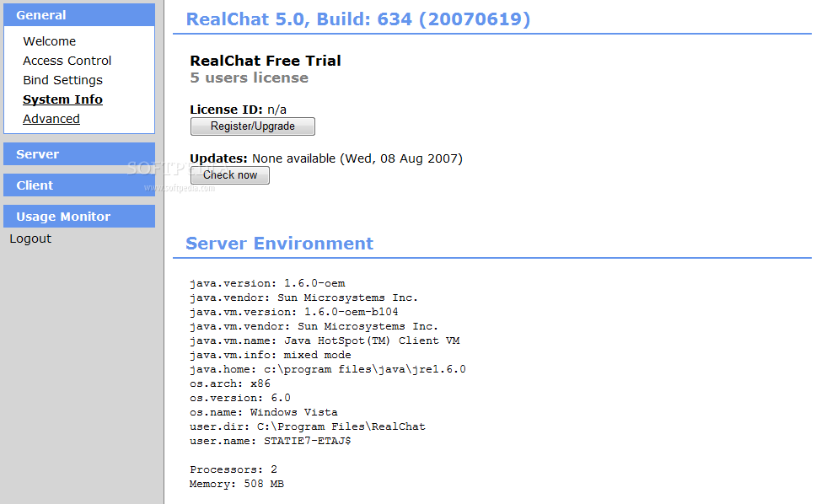Go to Access Control settings
Screen dimensions: 816x504
67,61
